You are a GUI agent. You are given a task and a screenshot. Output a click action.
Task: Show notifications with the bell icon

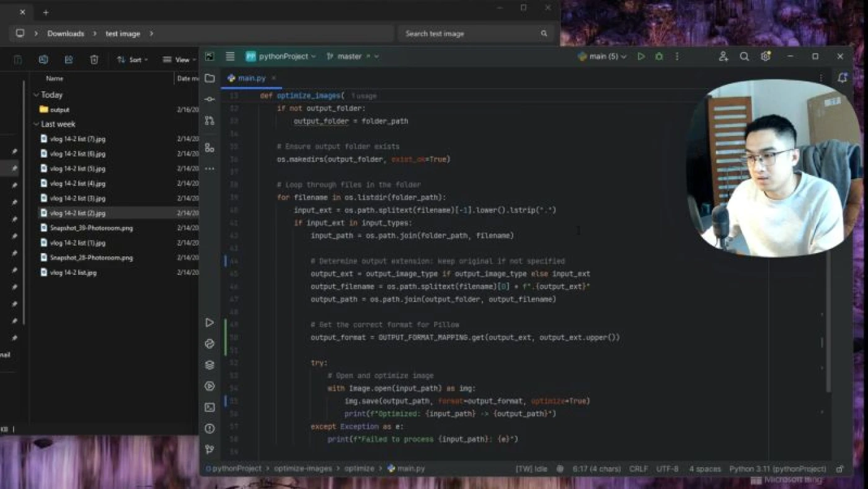842,78
